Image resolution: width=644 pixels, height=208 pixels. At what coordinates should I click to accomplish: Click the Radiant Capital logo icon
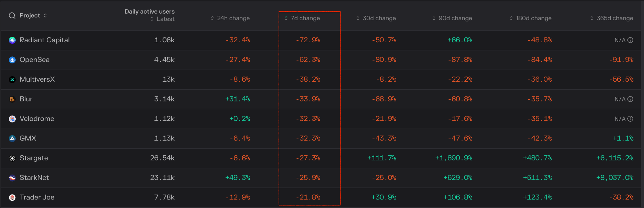pos(12,40)
